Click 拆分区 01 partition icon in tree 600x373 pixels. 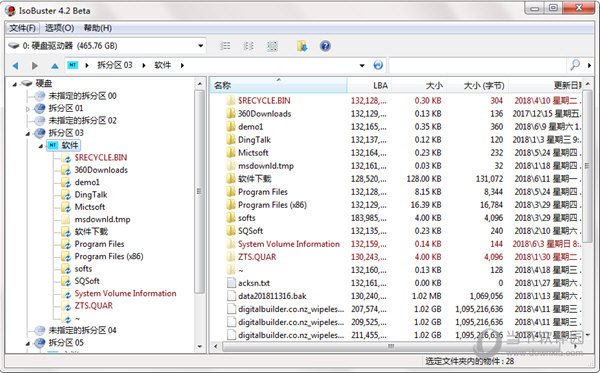(40, 109)
